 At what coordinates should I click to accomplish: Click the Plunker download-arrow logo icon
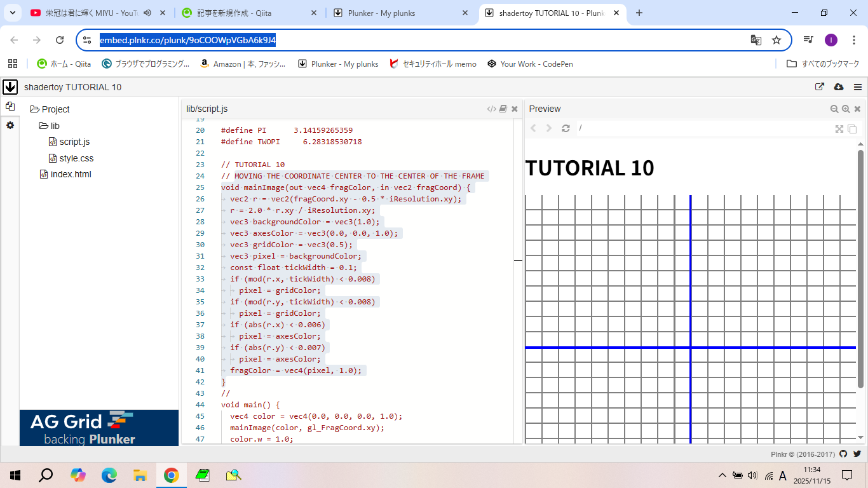[x=10, y=87]
